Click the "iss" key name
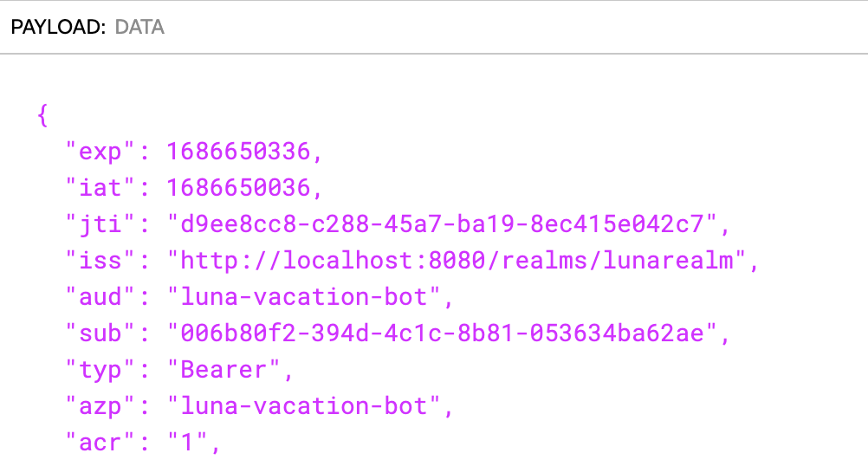868x466 pixels. point(100,261)
